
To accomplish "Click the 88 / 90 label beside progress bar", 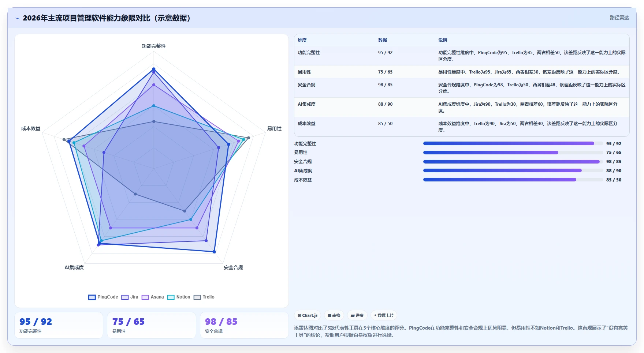I will click(614, 171).
